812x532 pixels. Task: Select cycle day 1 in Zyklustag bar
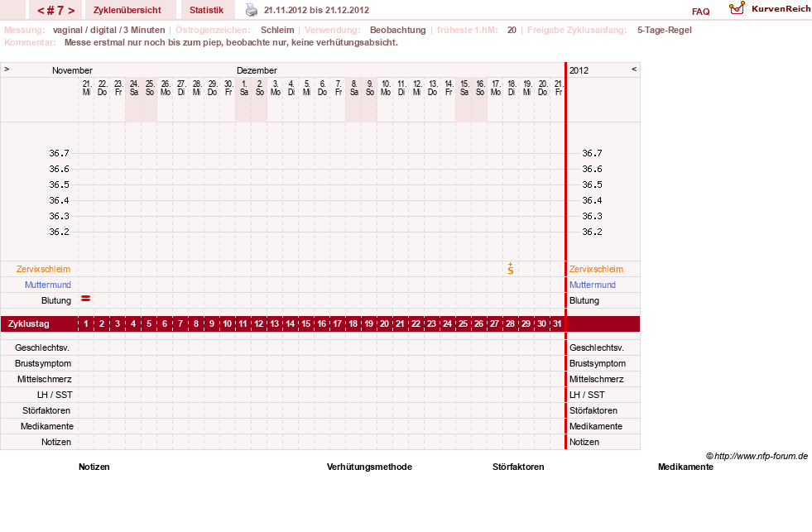[86, 324]
